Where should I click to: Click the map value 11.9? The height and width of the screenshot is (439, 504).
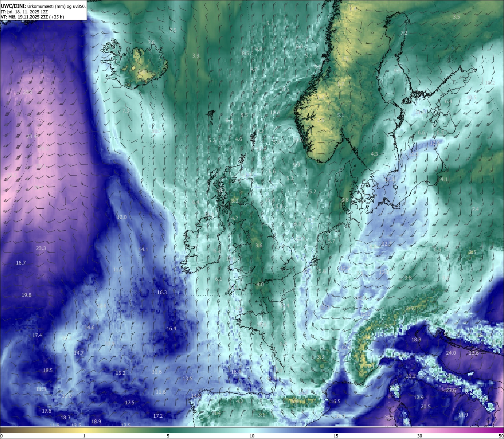pos(463,415)
